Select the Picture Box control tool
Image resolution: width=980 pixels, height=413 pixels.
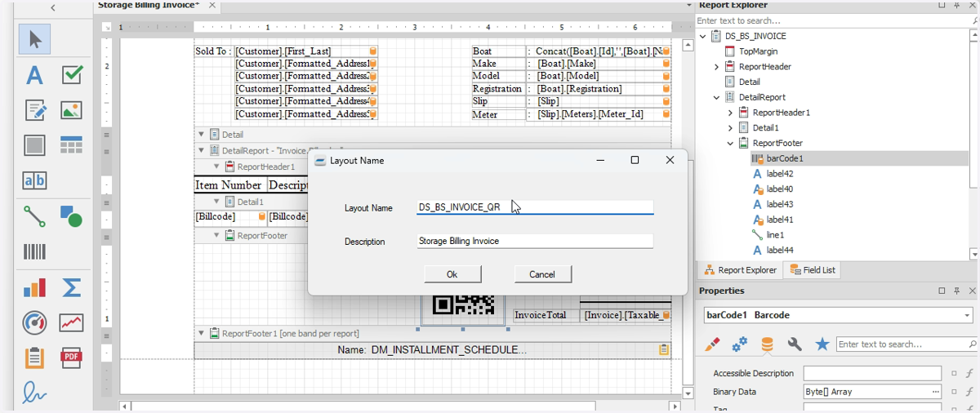(x=72, y=110)
